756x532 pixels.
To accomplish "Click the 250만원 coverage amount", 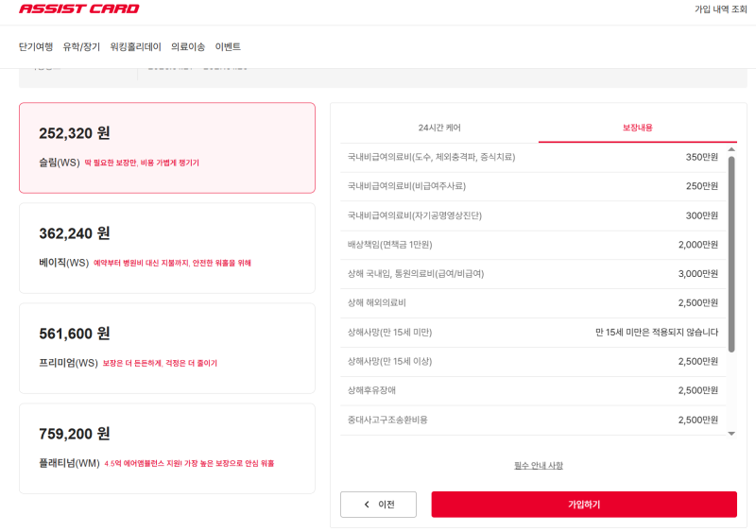I will 702,186.
